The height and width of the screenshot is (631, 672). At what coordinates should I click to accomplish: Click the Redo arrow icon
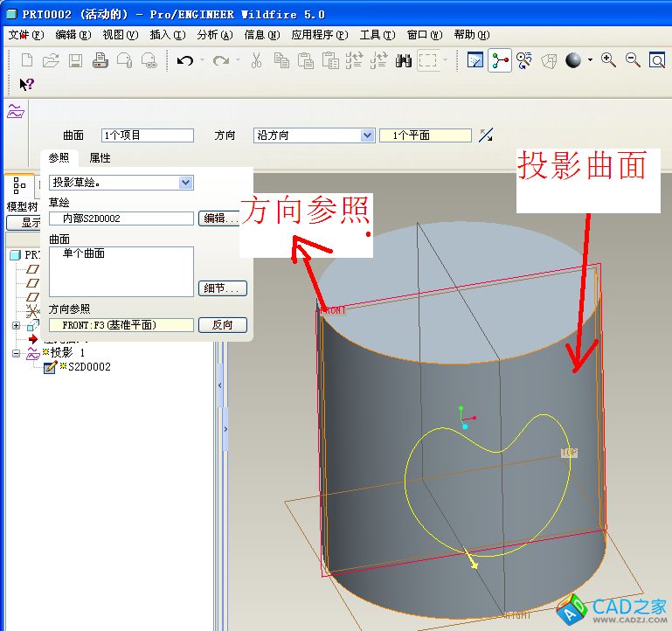pyautogui.click(x=221, y=60)
